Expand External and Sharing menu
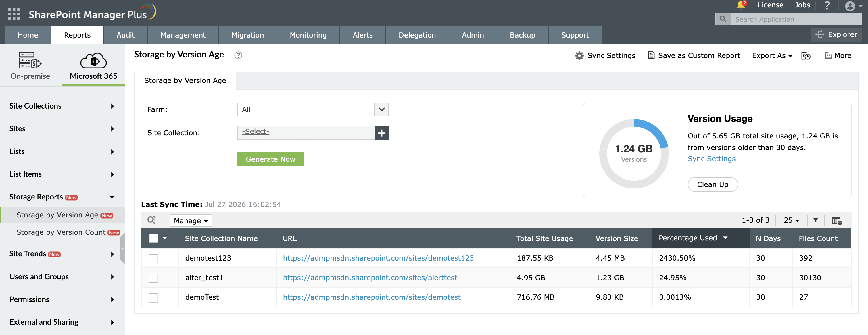The width and height of the screenshot is (868, 335). click(x=62, y=322)
